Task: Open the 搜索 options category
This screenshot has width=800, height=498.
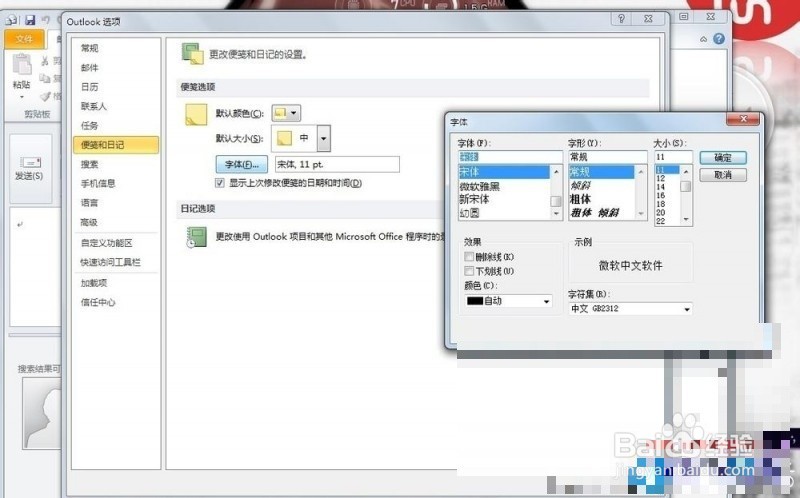Action: [x=90, y=164]
